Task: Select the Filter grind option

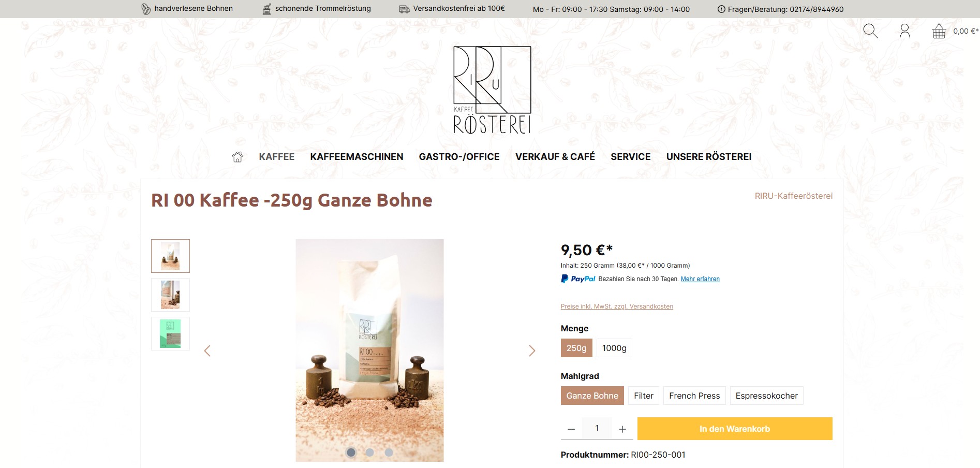Action: pyautogui.click(x=644, y=396)
